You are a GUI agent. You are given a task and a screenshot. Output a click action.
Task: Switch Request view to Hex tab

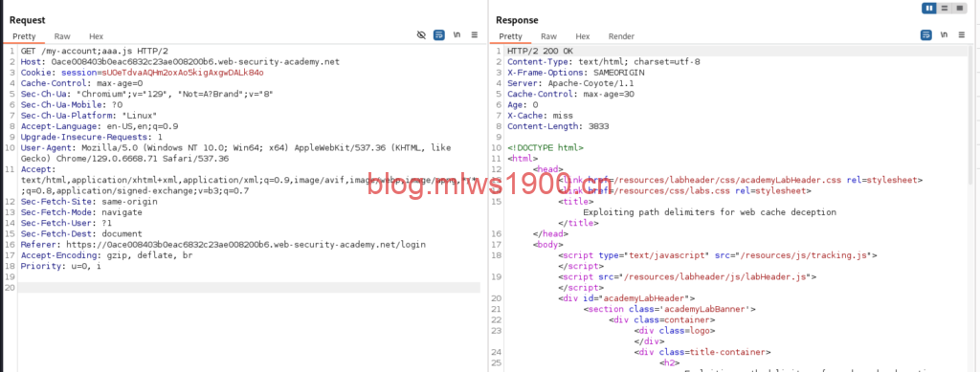point(97,37)
